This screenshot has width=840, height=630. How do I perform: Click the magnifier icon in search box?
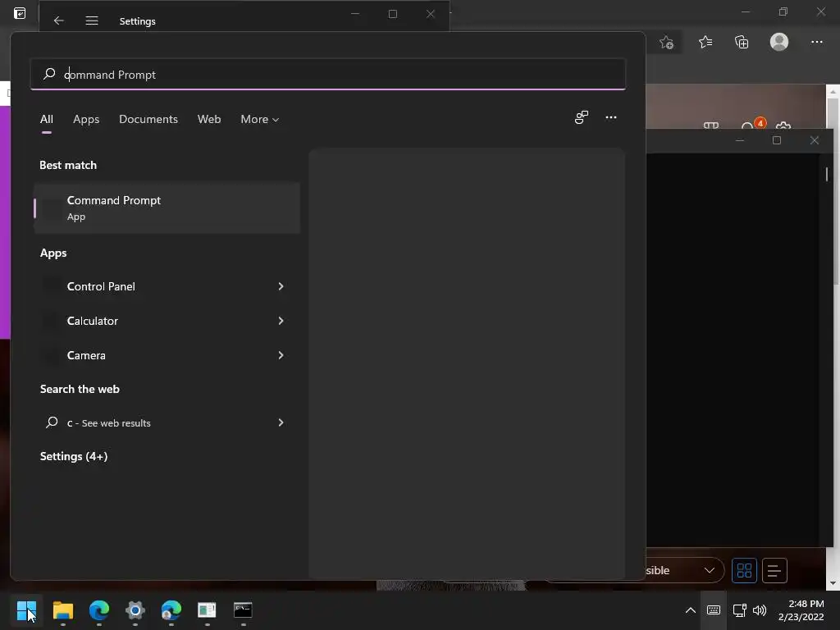click(49, 73)
